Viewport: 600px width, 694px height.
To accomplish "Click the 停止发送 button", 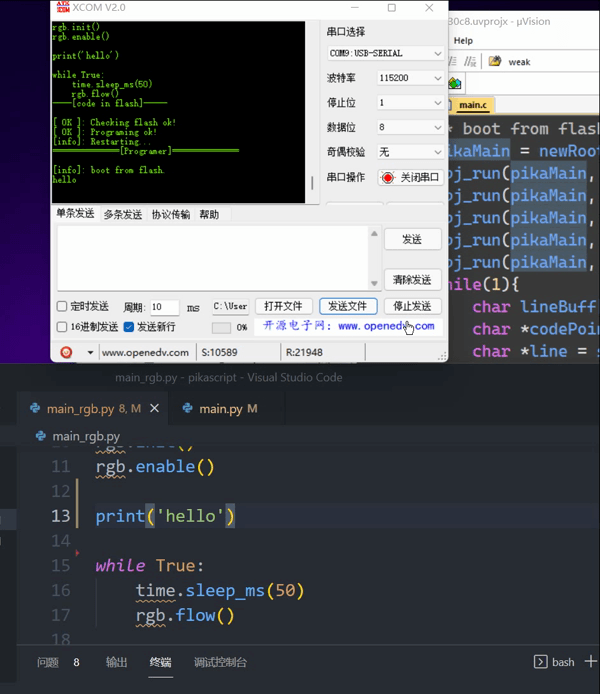I will [x=412, y=306].
